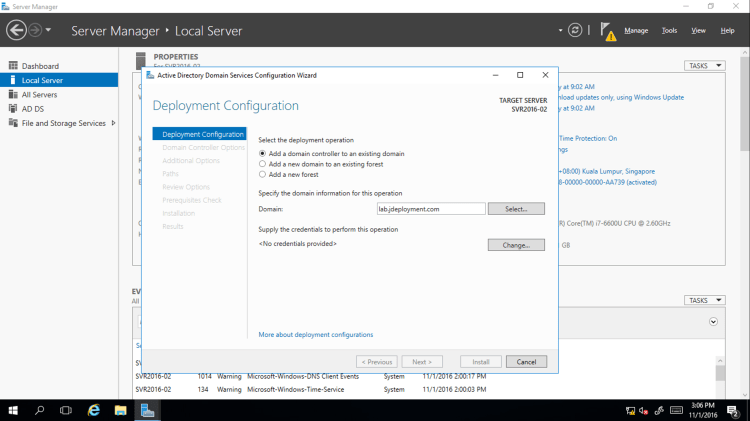Click the Select... domain button
Screen dimensions: 750x421
click(x=515, y=209)
